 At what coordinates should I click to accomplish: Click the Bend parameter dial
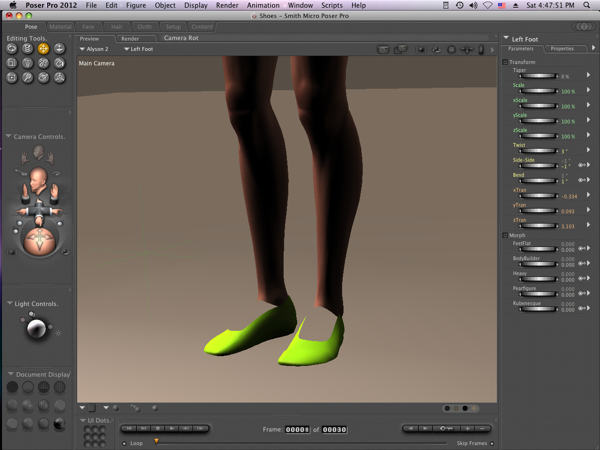[x=540, y=179]
